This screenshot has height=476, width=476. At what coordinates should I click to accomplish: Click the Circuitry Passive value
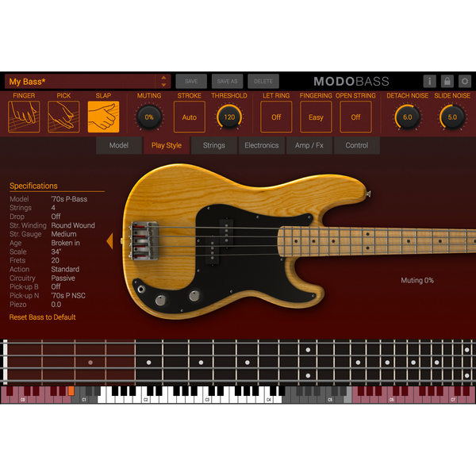click(x=63, y=278)
